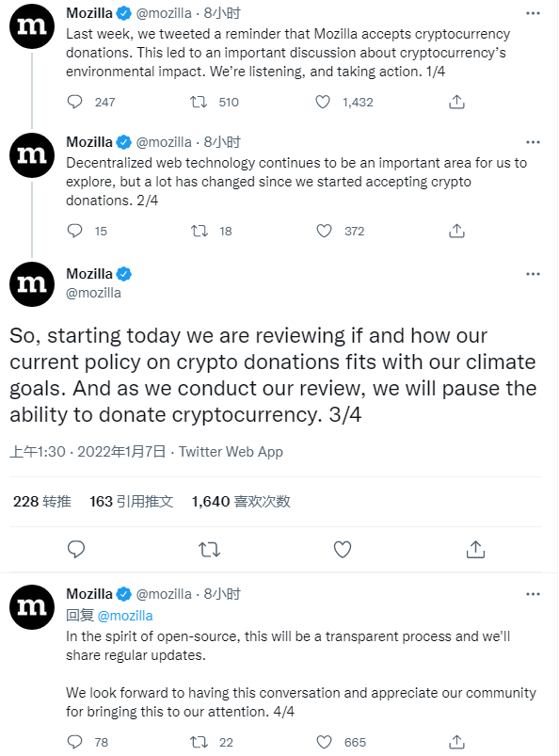Open more options menu on the 2/4 tweet
Viewport: 559px width, 756px height.
point(533,142)
